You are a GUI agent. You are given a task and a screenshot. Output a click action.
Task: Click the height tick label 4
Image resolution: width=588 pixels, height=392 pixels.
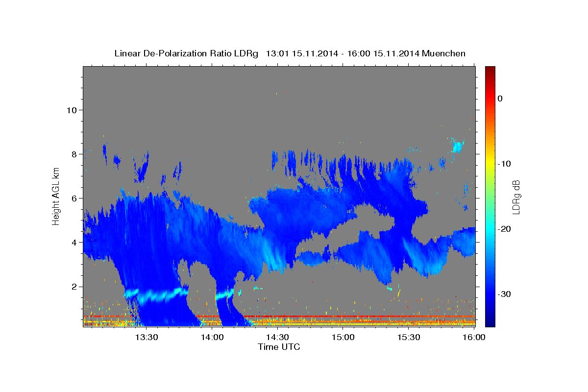tap(74, 242)
